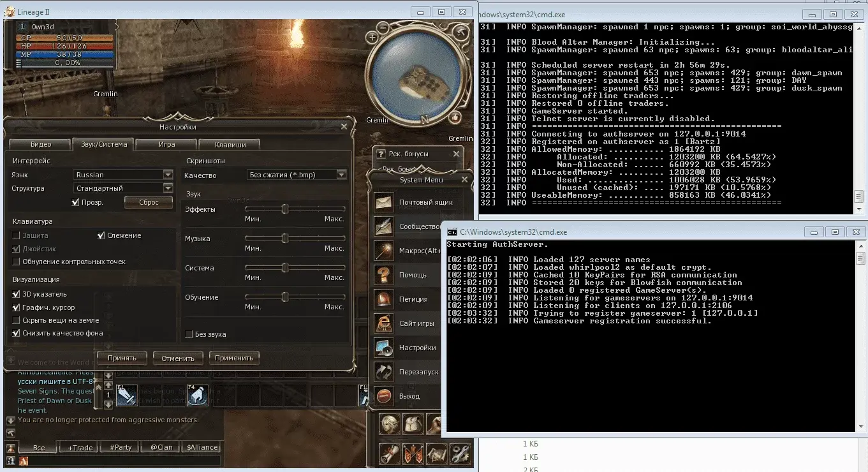Screen dimensions: 868x472
Task: Click the Сброс button
Action: point(147,202)
